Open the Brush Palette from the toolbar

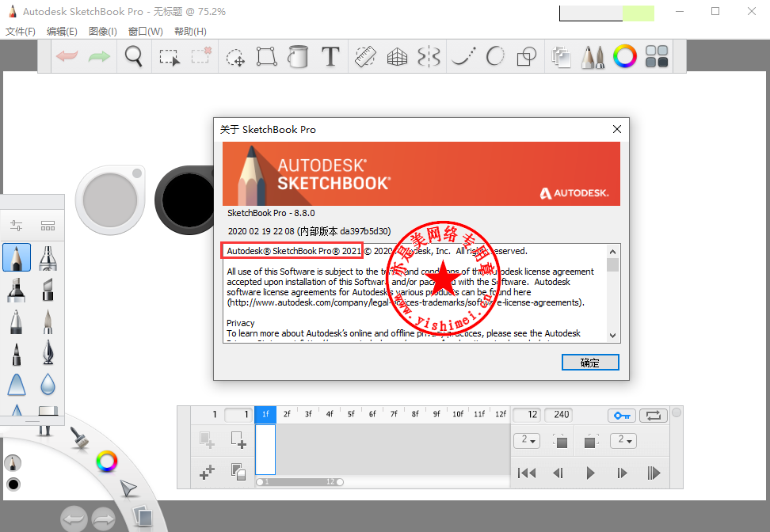click(x=593, y=56)
